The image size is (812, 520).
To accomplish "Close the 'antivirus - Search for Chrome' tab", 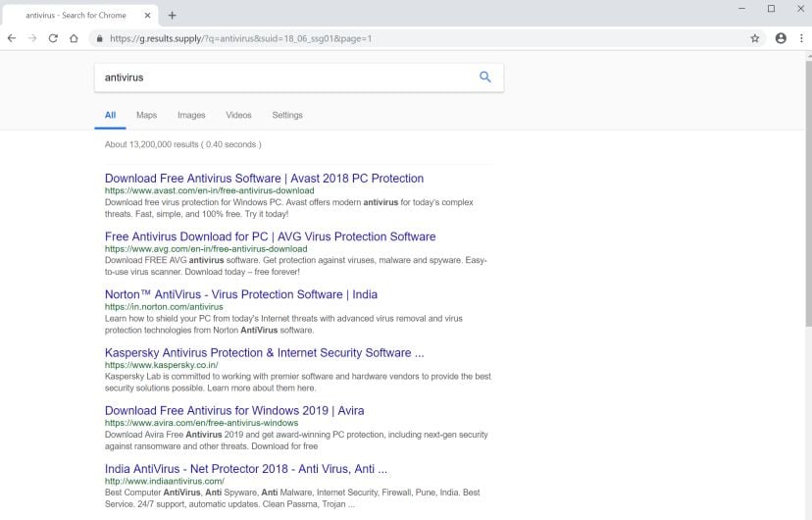I will click(x=147, y=16).
